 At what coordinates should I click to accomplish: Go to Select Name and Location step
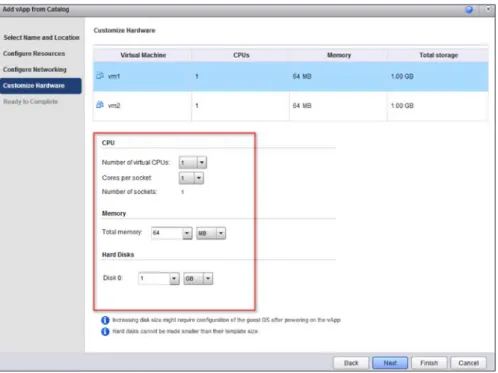pyautogui.click(x=41, y=38)
